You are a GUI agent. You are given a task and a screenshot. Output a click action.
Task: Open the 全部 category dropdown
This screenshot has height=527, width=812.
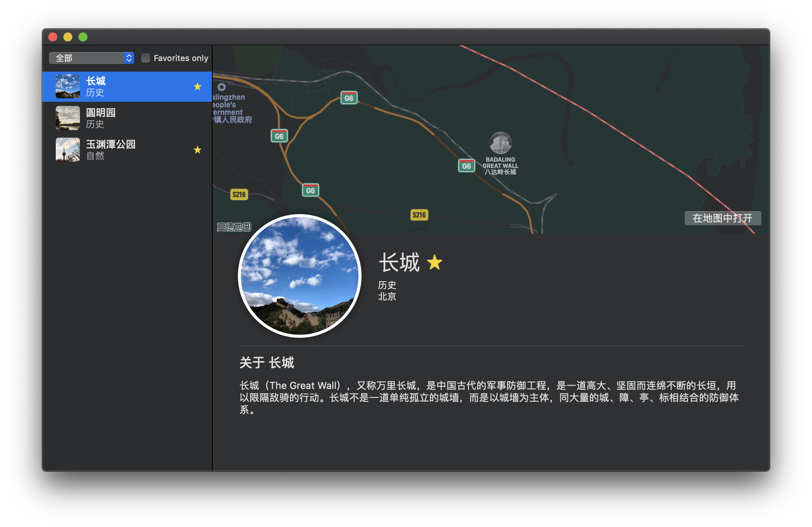87,58
